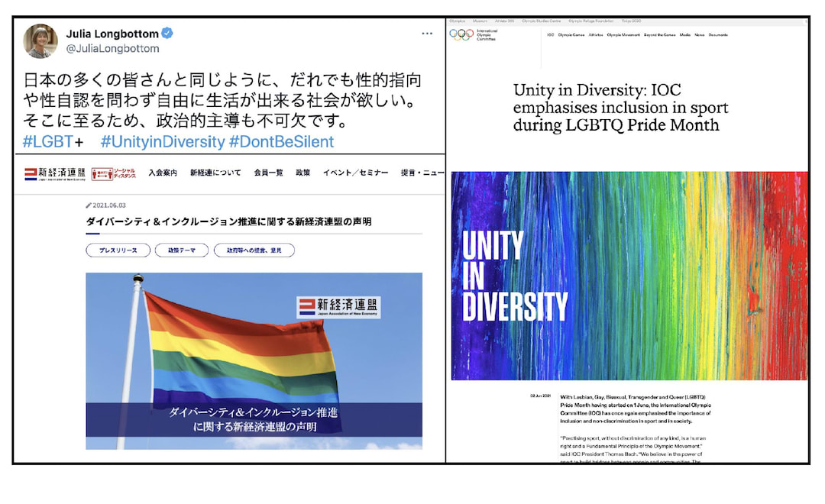Click the pencil icon beside 2021.06.03
This screenshot has width=825, height=504.
click(x=89, y=205)
